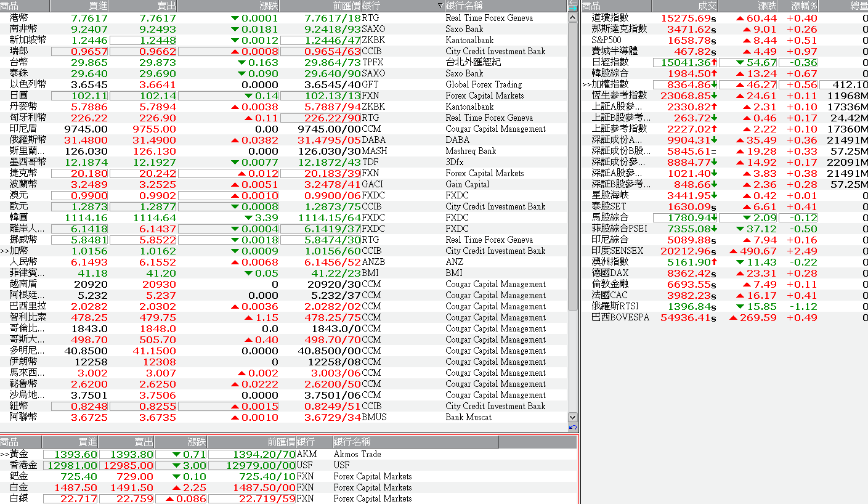Select the 香港金 row

click(288, 465)
